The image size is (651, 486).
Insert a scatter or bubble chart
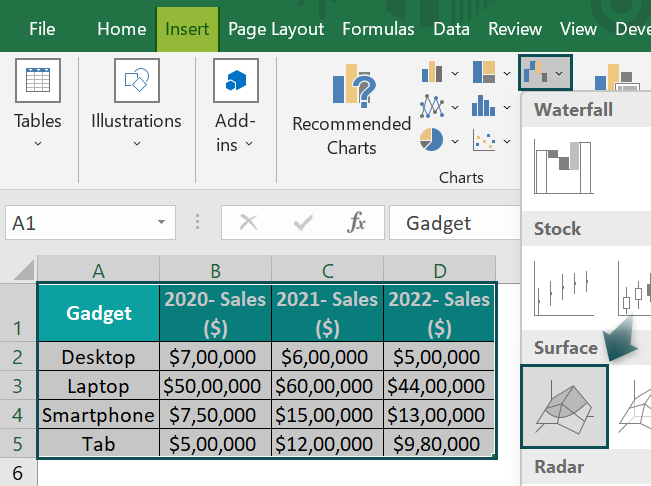pyautogui.click(x=484, y=140)
